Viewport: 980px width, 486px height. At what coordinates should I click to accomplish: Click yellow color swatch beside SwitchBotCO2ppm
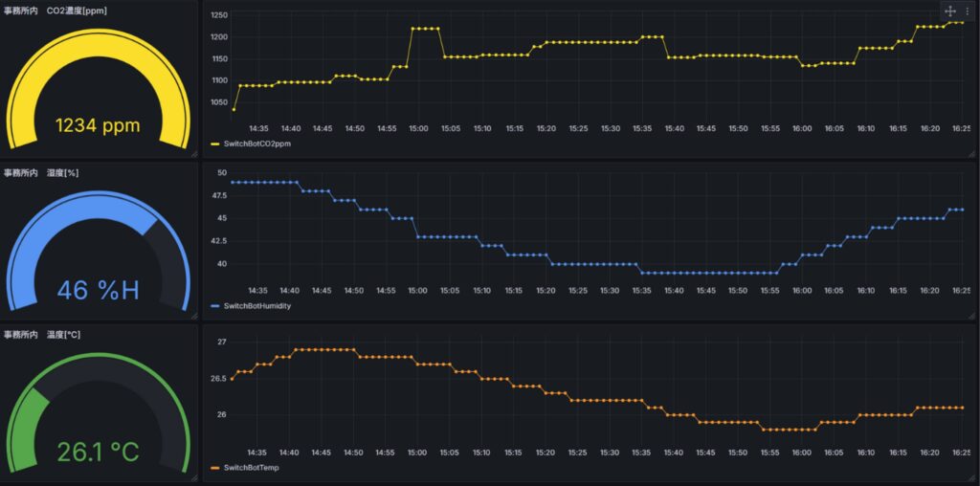click(x=215, y=144)
